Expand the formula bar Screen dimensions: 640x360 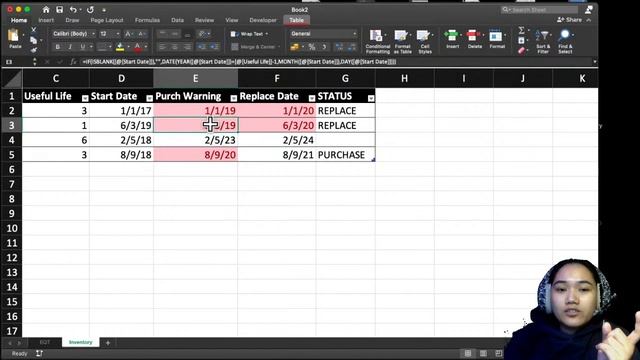point(594,62)
